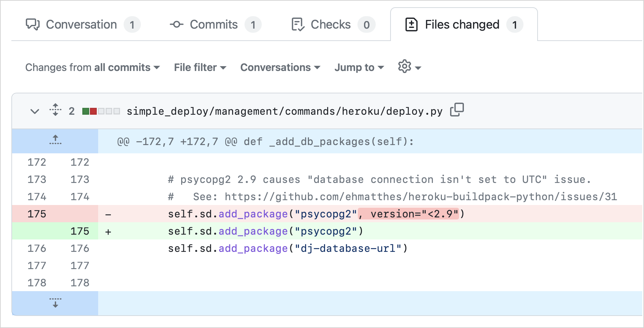Open 'Changes from all commits' dropdown
Viewport: 644px width, 328px height.
92,67
